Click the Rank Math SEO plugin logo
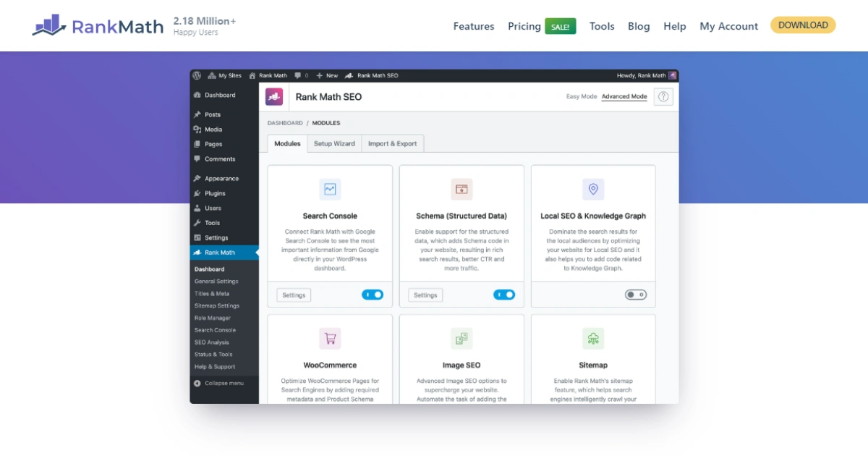868x456 pixels. point(274,97)
